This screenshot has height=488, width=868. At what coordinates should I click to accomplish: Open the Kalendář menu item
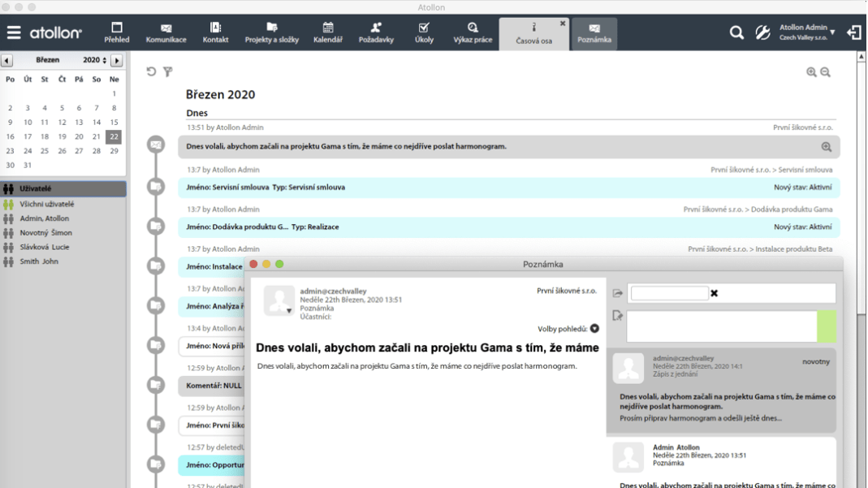pyautogui.click(x=328, y=32)
